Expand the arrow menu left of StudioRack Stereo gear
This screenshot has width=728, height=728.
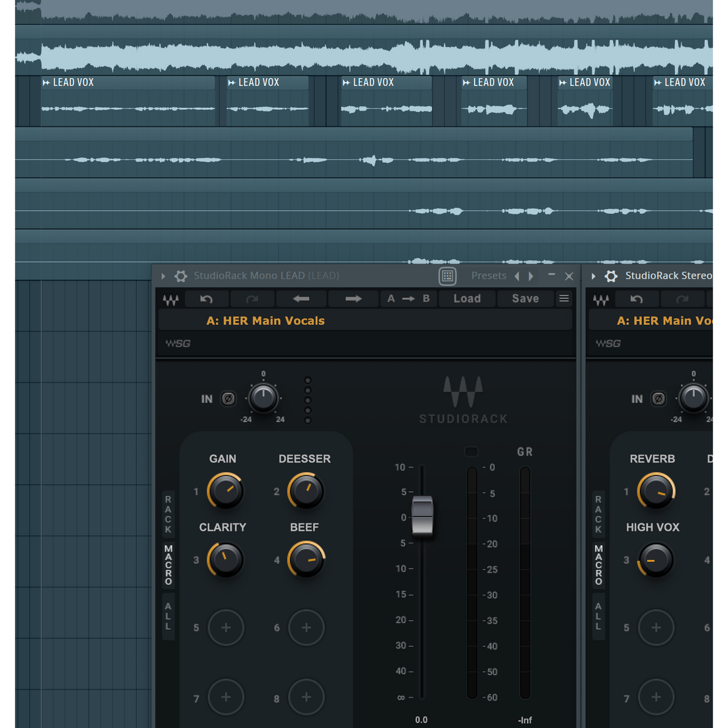point(594,276)
